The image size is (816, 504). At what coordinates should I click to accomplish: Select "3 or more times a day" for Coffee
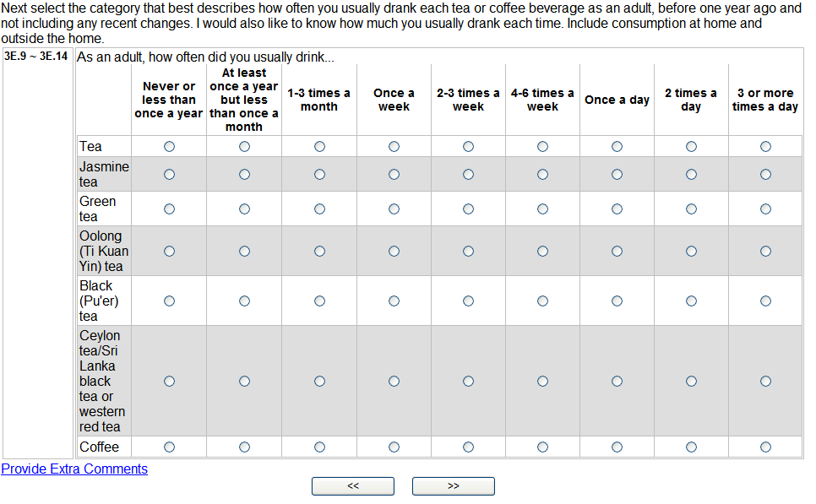765,447
